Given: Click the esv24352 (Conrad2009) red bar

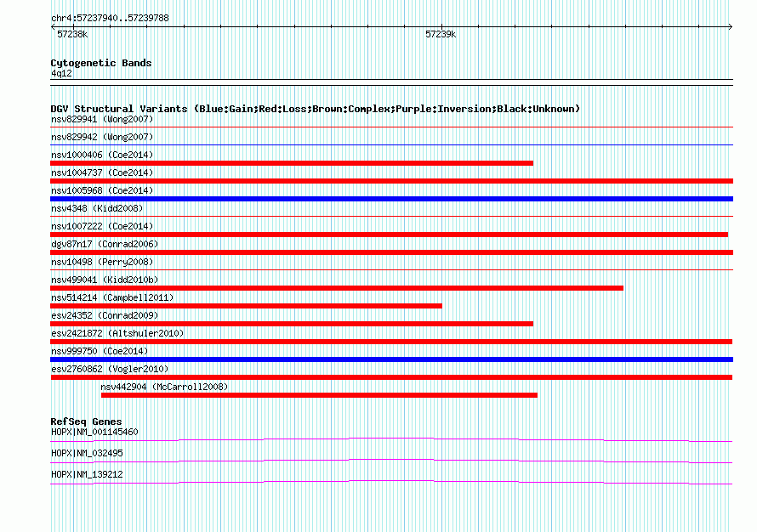Looking at the screenshot, I should [292, 324].
